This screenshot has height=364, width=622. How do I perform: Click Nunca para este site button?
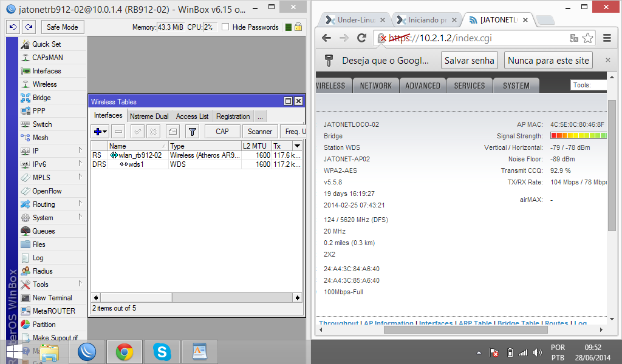[549, 61]
